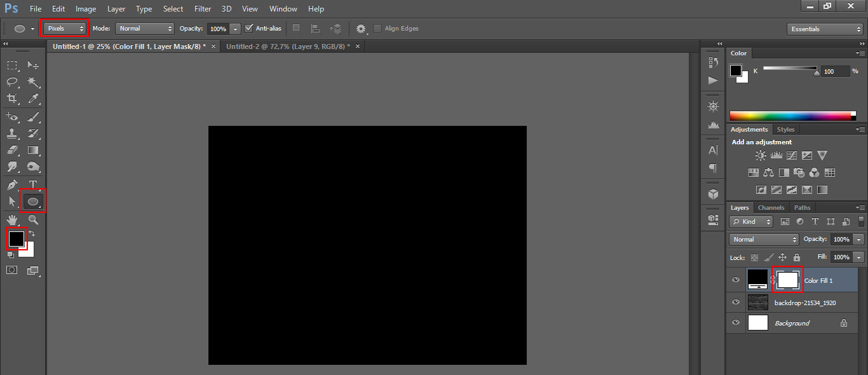This screenshot has height=375, width=868.
Task: Select the Brush tool
Action: point(33,116)
